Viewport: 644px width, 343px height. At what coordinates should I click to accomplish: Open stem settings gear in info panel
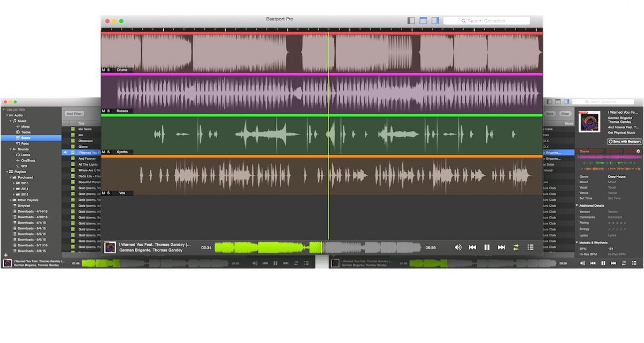[x=638, y=151]
